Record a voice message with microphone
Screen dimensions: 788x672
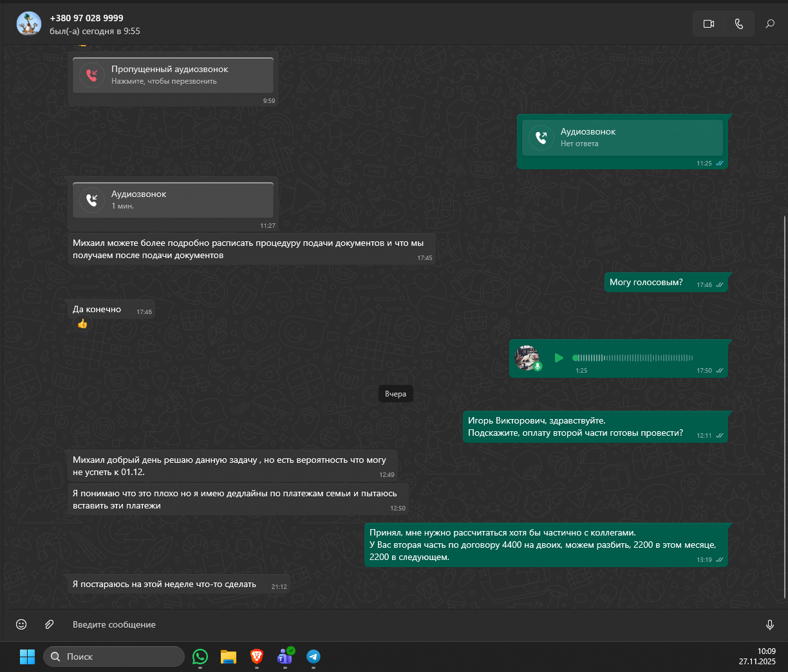(x=770, y=624)
